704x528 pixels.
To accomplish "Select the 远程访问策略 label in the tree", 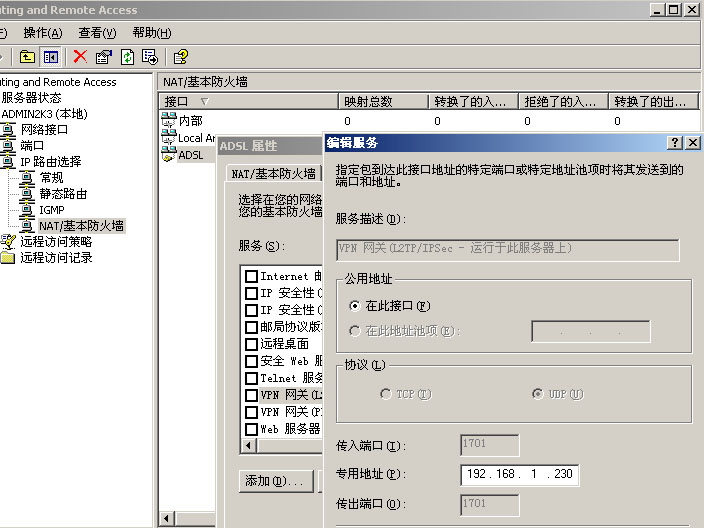I will click(56, 242).
